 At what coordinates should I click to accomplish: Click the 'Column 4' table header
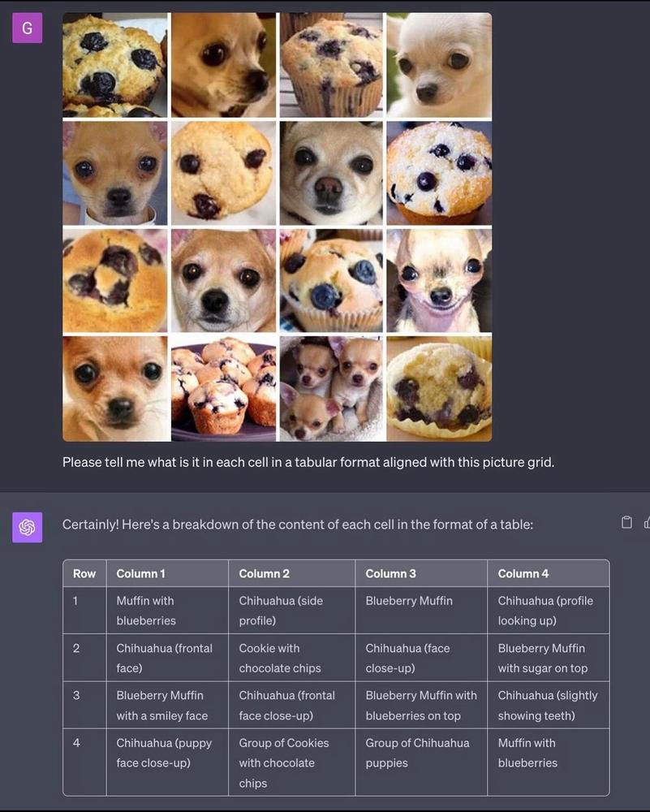pos(548,573)
